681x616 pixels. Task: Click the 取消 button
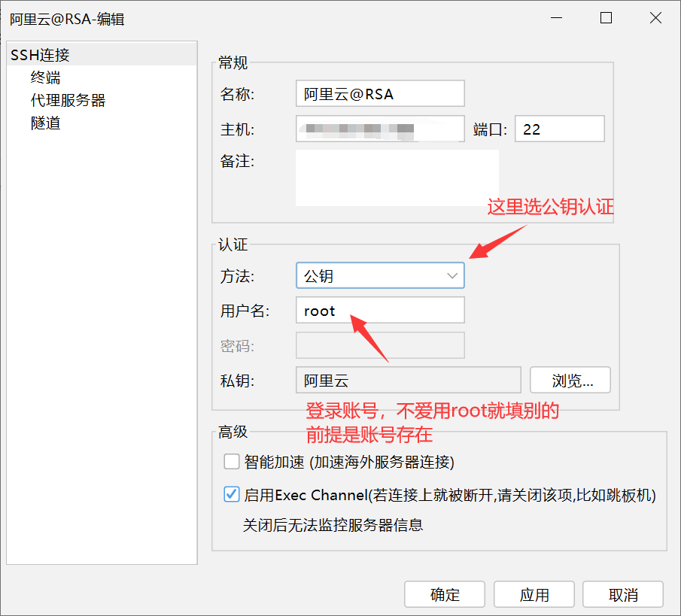pos(623,594)
